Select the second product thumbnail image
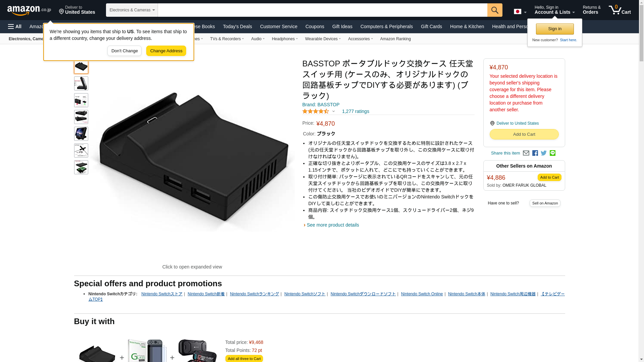This screenshot has width=644, height=362. [81, 83]
